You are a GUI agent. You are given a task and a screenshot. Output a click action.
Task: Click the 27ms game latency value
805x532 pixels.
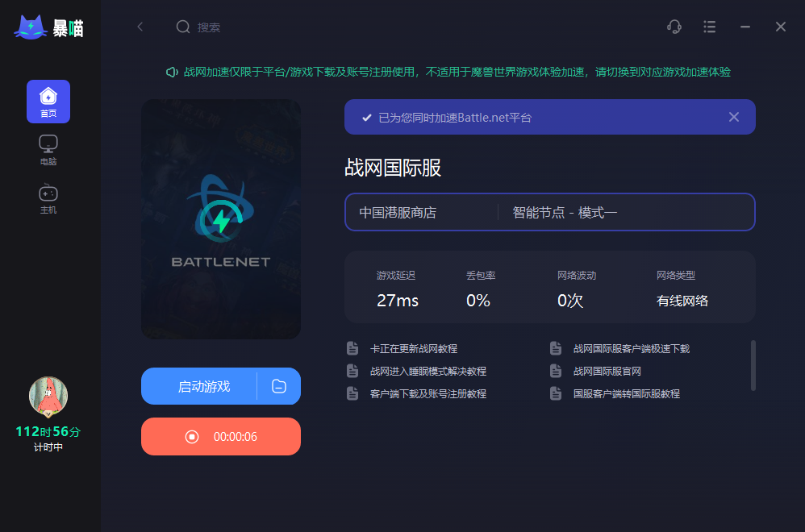pyautogui.click(x=398, y=301)
